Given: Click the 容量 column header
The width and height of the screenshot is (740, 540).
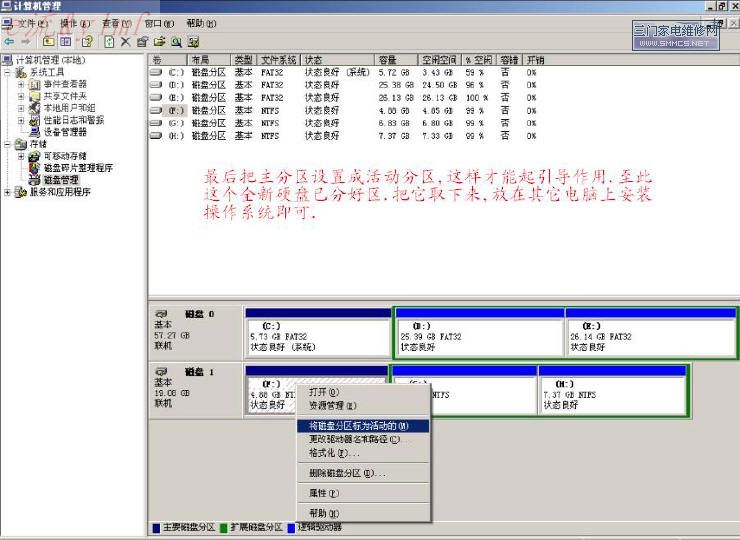Looking at the screenshot, I should click(x=387, y=60).
